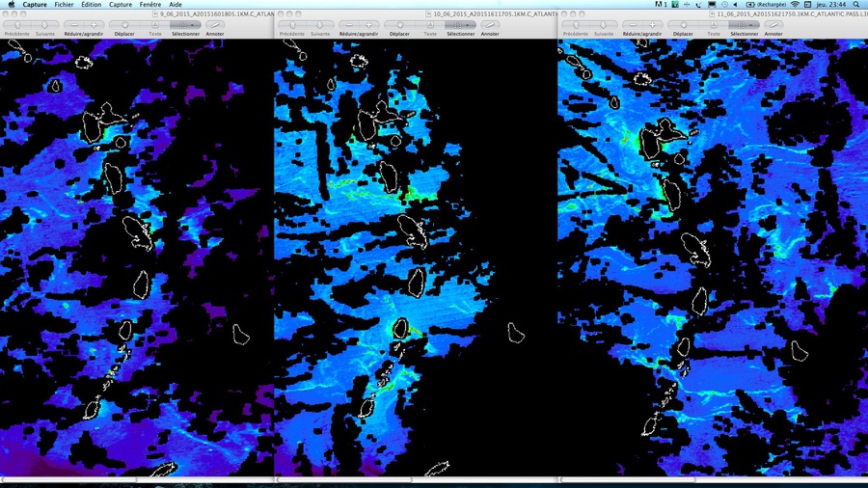
Task: Click zoom out minus in middle 10_06_2015 window
Action: pos(351,24)
